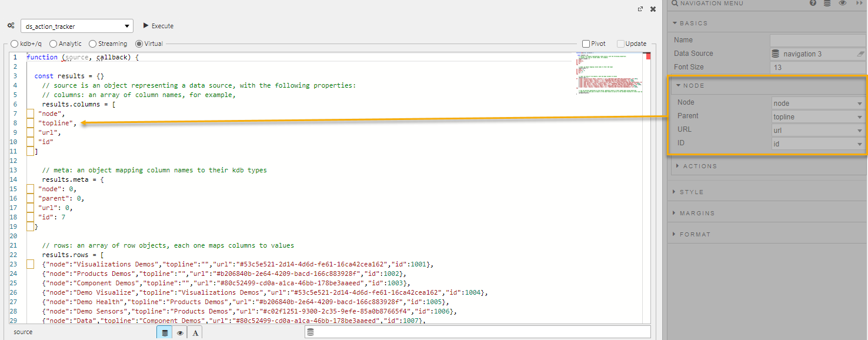
Task: Click the 'A' font icon at bottom
Action: pos(195,332)
